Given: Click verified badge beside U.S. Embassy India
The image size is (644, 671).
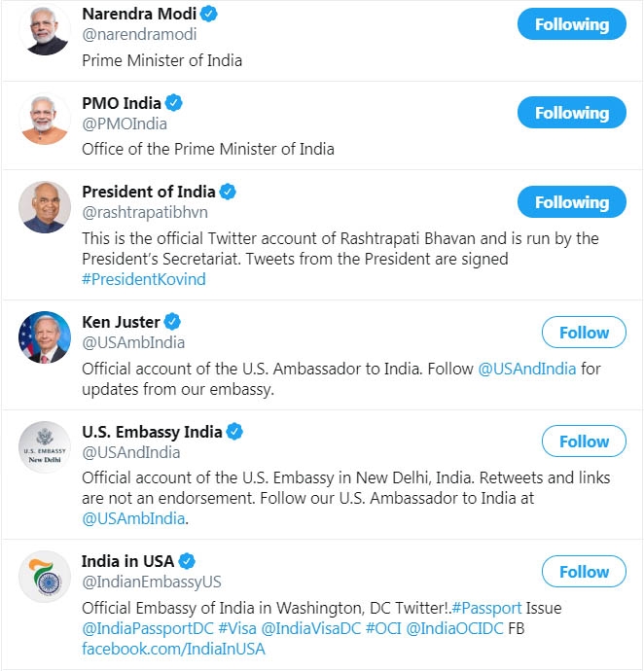Looking at the screenshot, I should 234,432.
